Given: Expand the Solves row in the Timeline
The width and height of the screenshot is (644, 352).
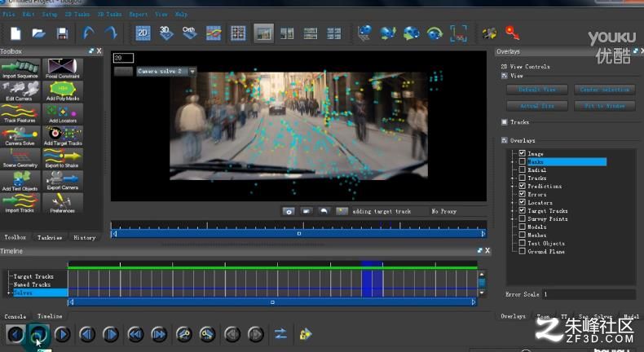Looking at the screenshot, I should tap(9, 293).
